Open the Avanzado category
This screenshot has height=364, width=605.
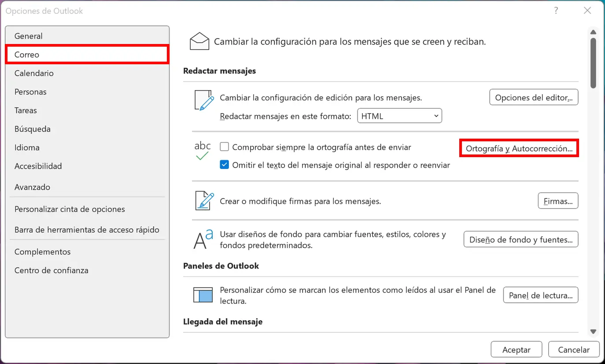[x=87, y=187]
